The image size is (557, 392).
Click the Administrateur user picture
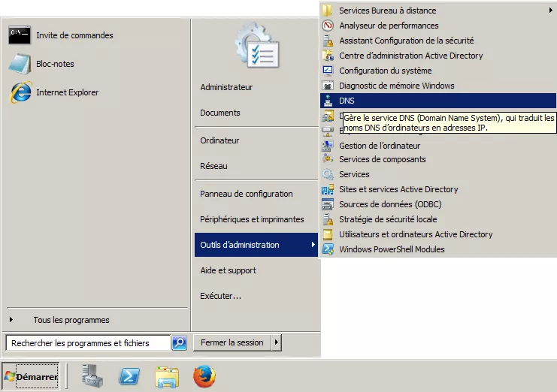point(257,45)
